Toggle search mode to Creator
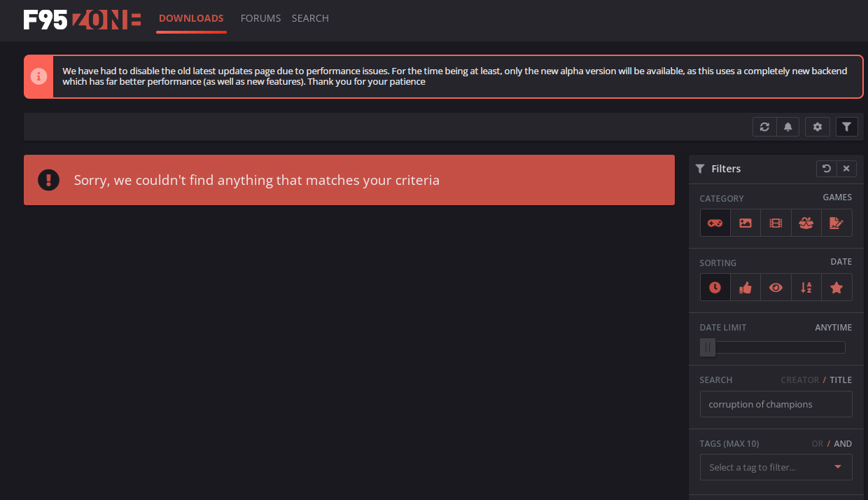Screen dimensions: 868x500 pyautogui.click(x=799, y=380)
